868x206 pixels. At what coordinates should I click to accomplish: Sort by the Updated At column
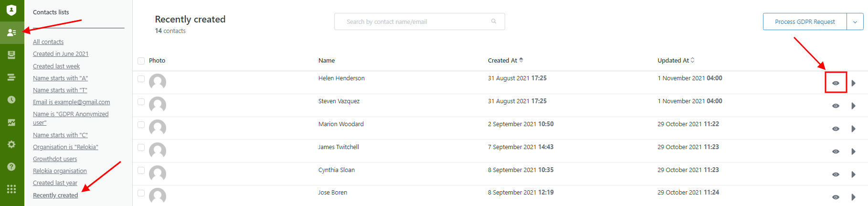pos(676,60)
